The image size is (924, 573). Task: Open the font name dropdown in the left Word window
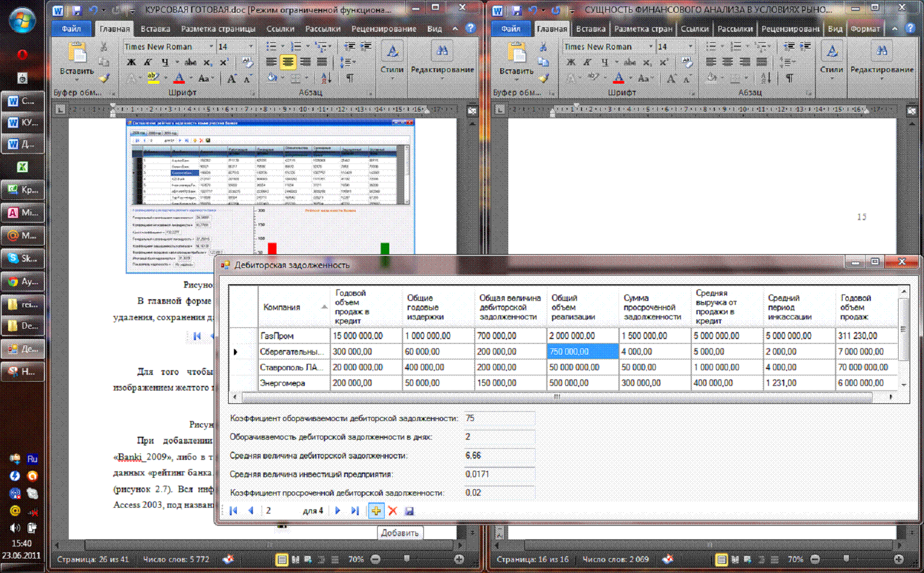click(211, 46)
